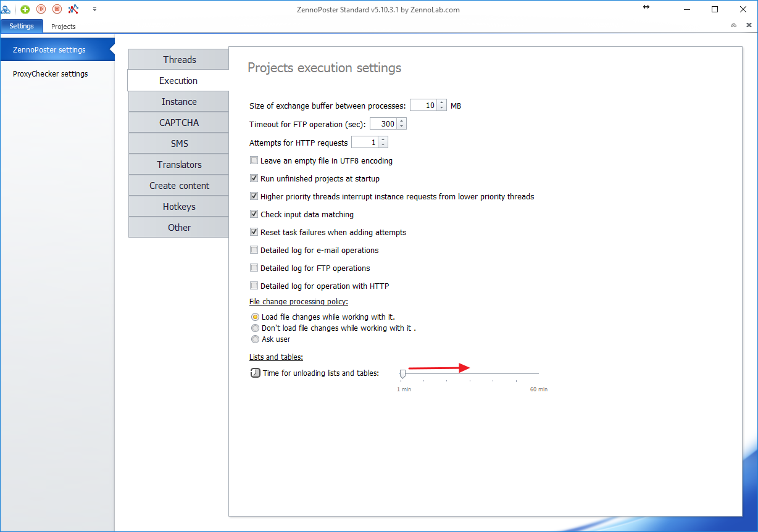Open the Translators settings tab
Image resolution: width=758 pixels, height=532 pixels.
[x=179, y=165]
